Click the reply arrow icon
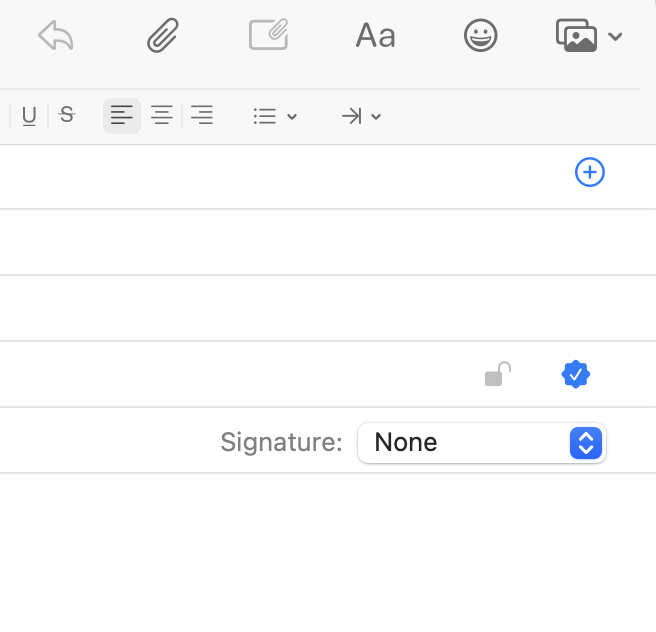This screenshot has width=656, height=632. pos(56,35)
